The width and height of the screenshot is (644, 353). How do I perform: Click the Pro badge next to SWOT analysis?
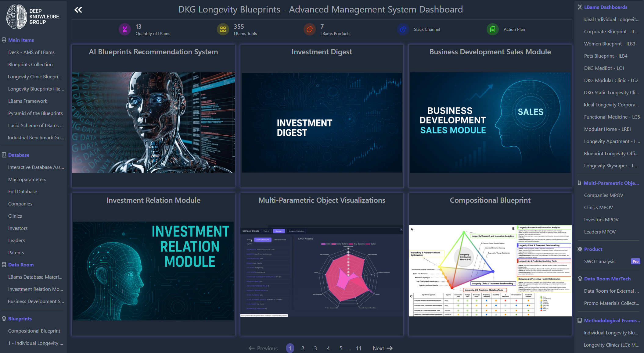point(635,261)
